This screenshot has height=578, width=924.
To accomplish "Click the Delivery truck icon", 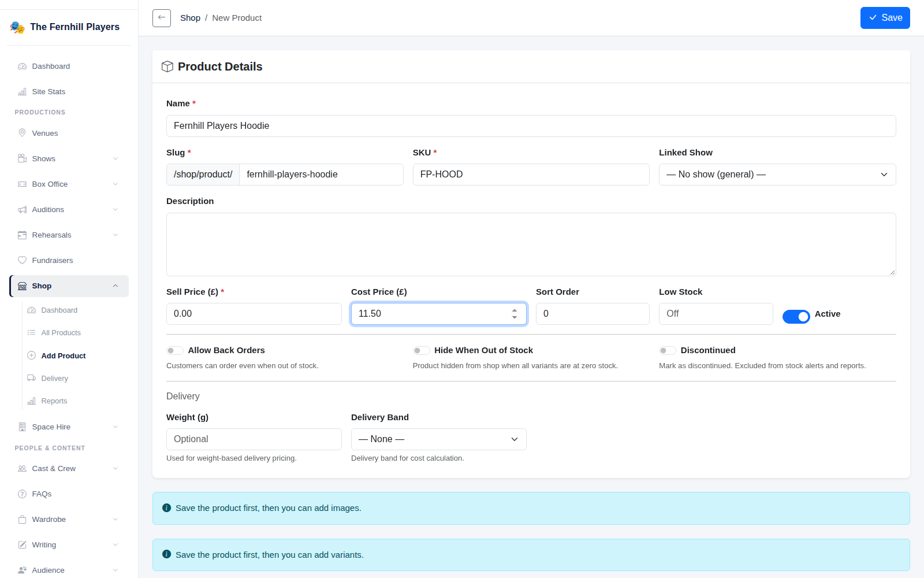I will 32,378.
